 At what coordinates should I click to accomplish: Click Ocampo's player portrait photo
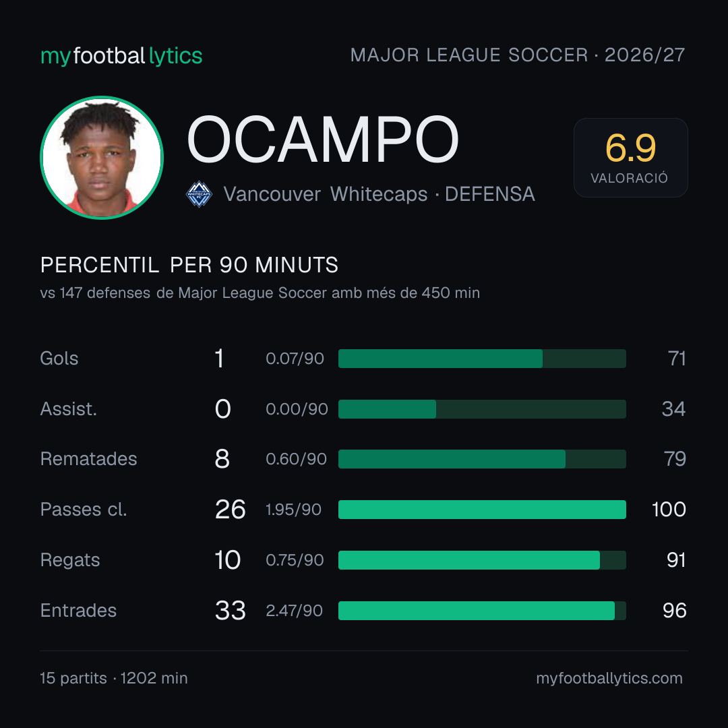tap(102, 157)
